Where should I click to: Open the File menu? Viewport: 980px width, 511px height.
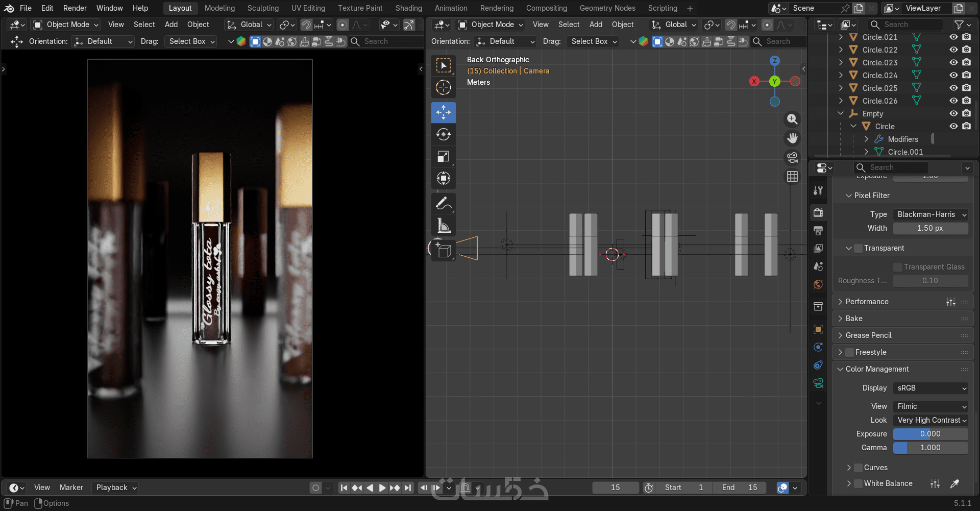tap(26, 8)
